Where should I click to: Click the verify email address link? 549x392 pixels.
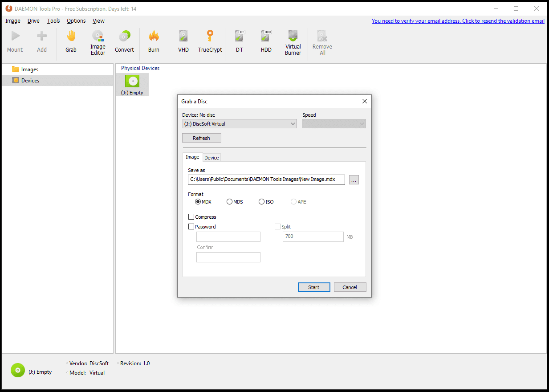458,21
